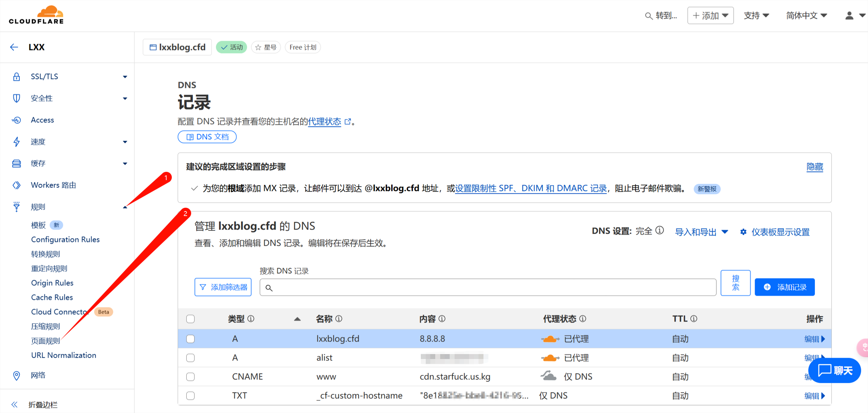Image resolution: width=868 pixels, height=413 pixels.
Task: Select the www CNAME record checkbox
Action: point(190,377)
